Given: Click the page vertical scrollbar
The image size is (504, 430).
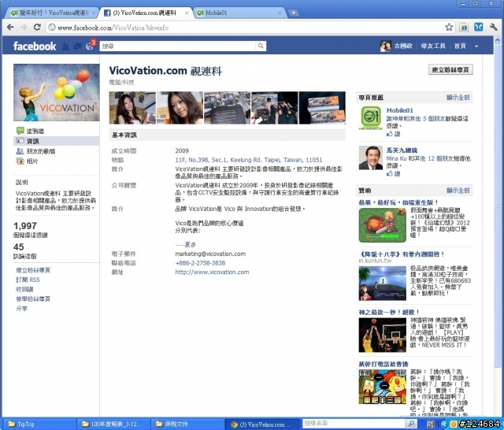Looking at the screenshot, I should (x=497, y=206).
